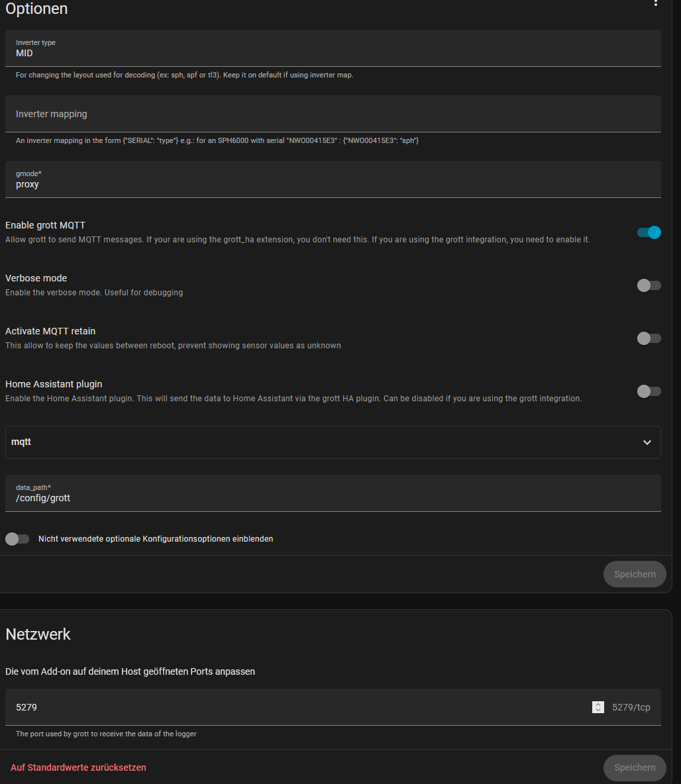Enable Activate MQTT retain
The width and height of the screenshot is (681, 784).
[x=649, y=338]
